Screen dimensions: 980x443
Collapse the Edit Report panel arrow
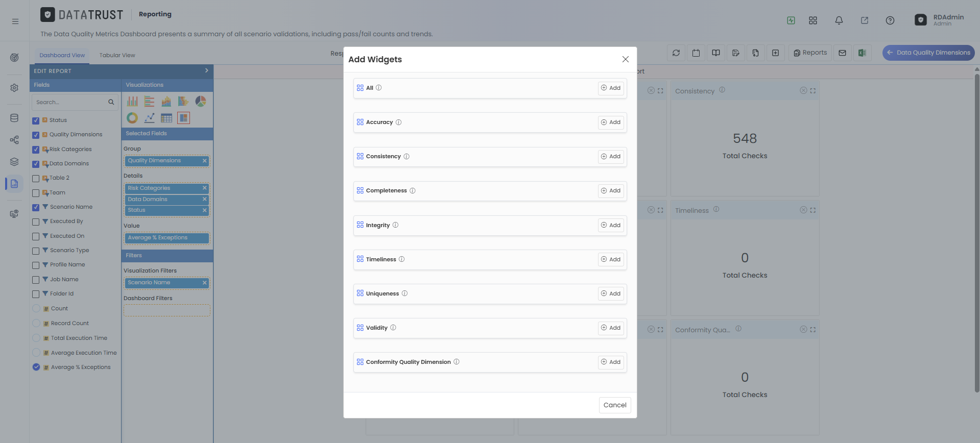206,70
